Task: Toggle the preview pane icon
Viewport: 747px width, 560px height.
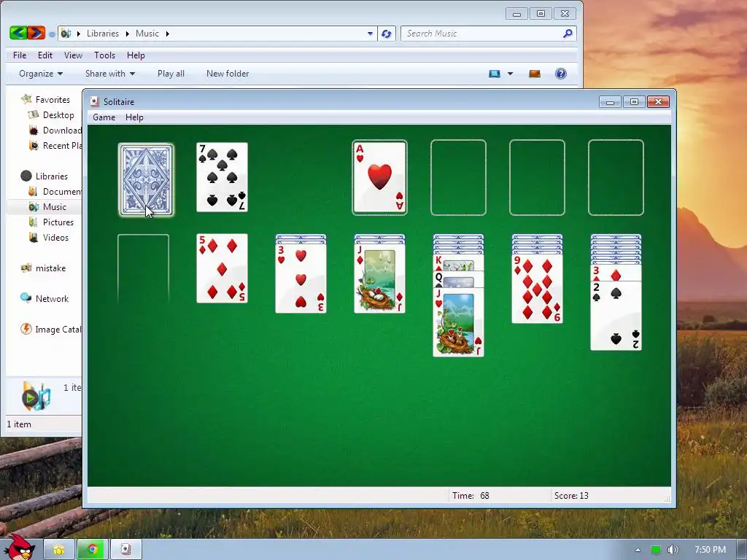Action: click(x=535, y=74)
